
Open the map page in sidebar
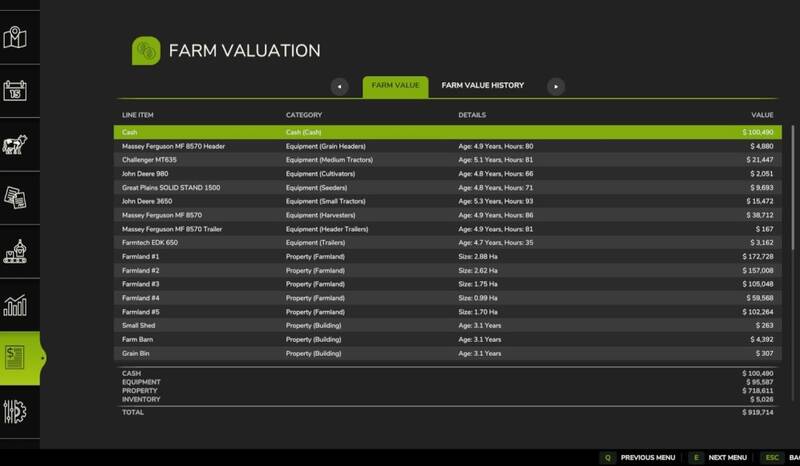(x=14, y=39)
